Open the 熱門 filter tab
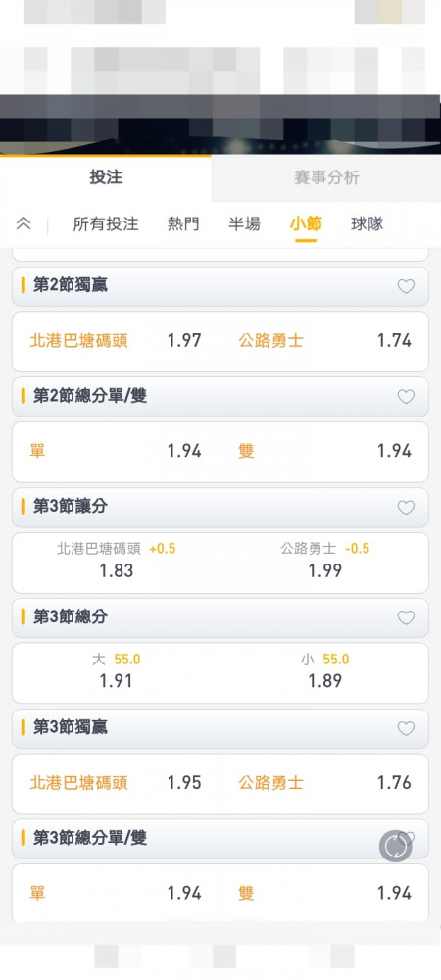The image size is (441, 980). tap(183, 223)
